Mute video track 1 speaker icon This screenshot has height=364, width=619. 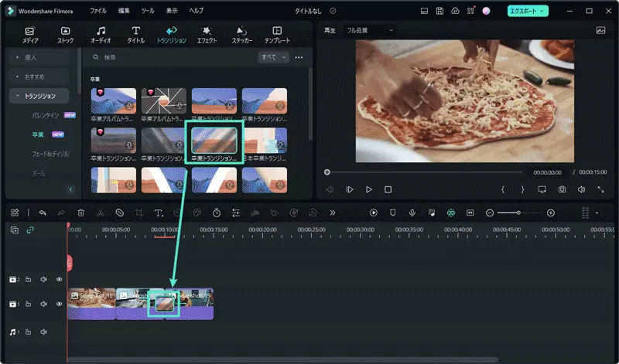[x=43, y=304]
